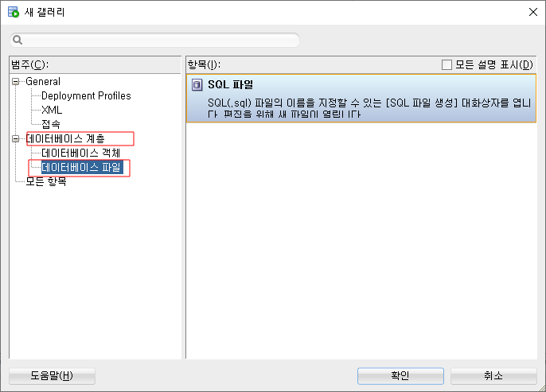The width and height of the screenshot is (546, 392).
Task: Collapse the General tree node
Action: pyautogui.click(x=16, y=81)
